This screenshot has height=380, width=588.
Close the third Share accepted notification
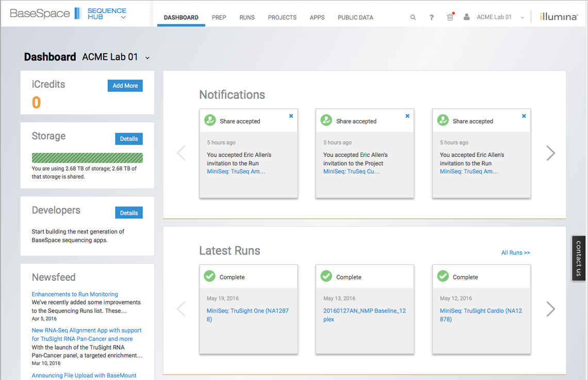tap(524, 116)
